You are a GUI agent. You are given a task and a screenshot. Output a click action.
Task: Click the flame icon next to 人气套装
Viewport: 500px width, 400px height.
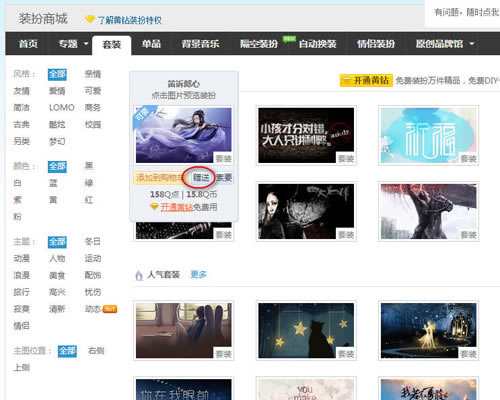139,275
